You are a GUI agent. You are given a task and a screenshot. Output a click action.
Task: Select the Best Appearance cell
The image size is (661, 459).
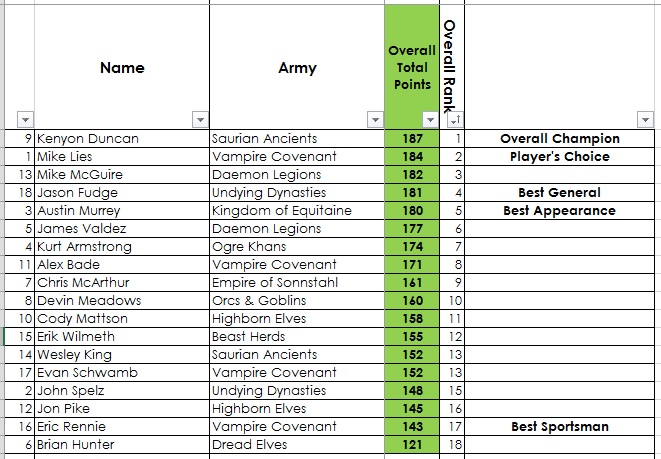coord(560,211)
